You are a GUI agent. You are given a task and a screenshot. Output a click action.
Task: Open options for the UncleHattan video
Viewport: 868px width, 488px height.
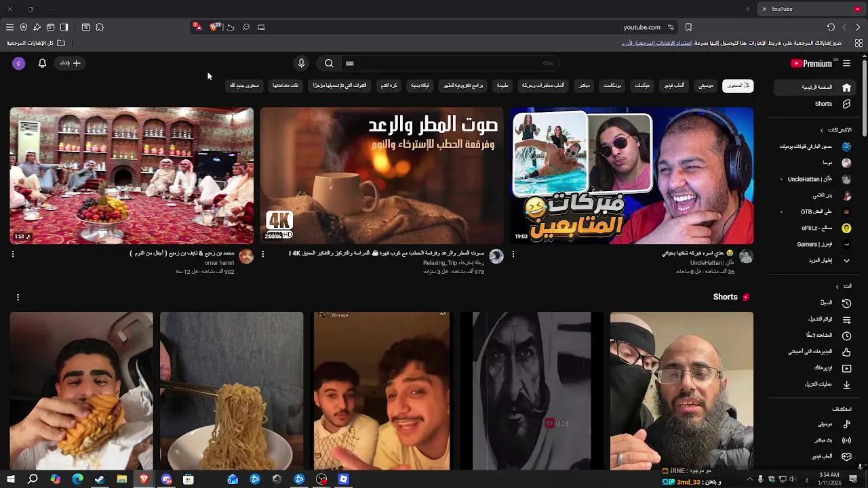[x=513, y=254]
